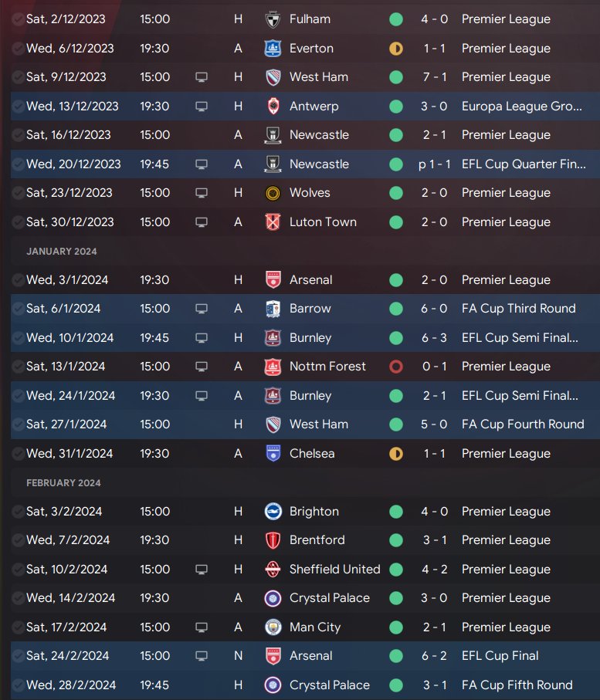Toggle checkmark for Sat 2/12/2023 fixture

[x=18, y=19]
